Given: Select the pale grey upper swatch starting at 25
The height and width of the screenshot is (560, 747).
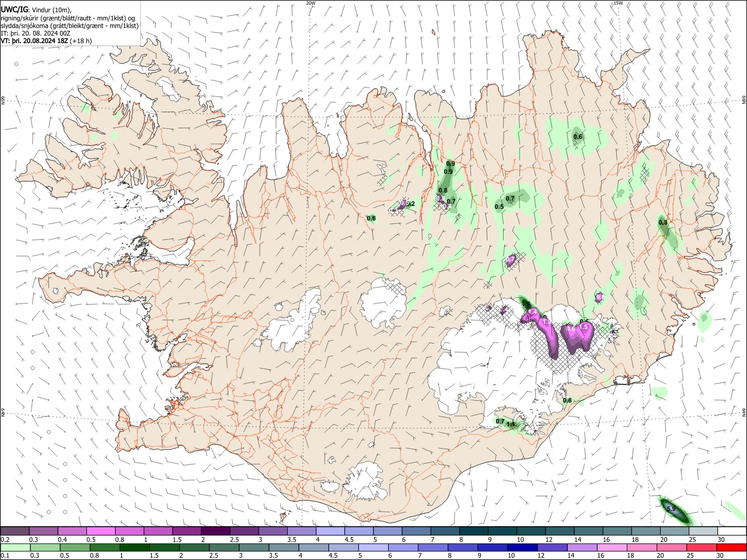Looking at the screenshot, I should pos(704,531).
